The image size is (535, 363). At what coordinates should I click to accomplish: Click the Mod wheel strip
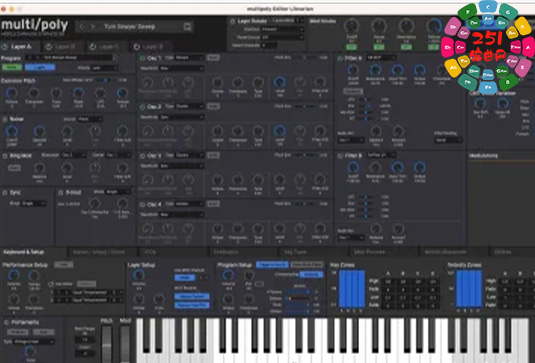click(125, 344)
